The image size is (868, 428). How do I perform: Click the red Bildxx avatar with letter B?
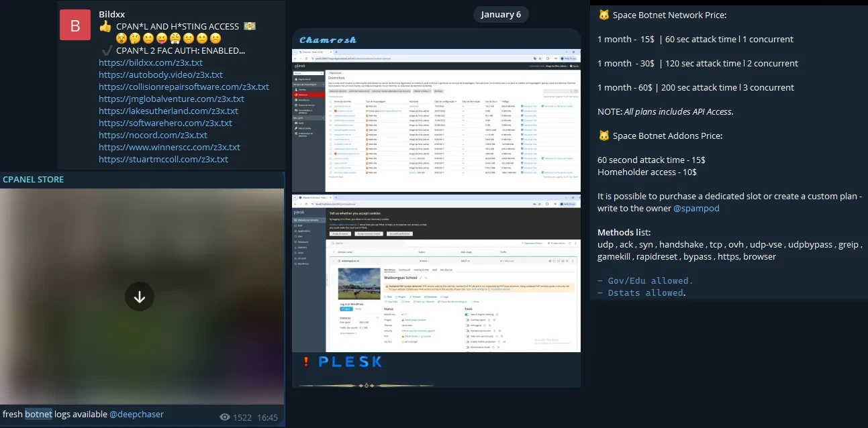pyautogui.click(x=75, y=25)
